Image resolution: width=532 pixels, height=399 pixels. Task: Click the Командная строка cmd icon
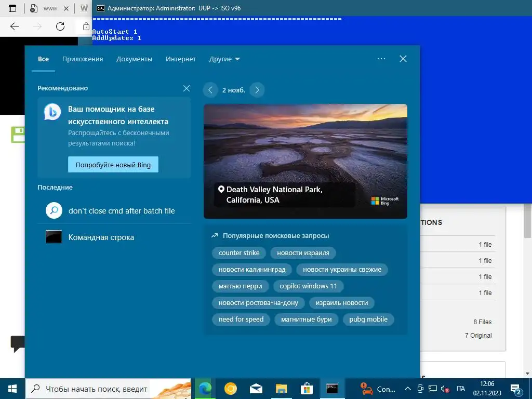[x=54, y=237]
